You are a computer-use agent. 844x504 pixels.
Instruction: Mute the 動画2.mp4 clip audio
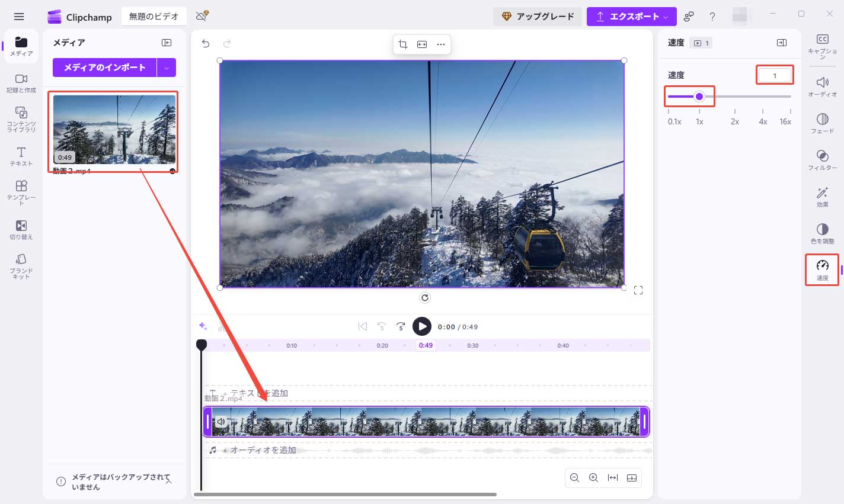tap(220, 421)
